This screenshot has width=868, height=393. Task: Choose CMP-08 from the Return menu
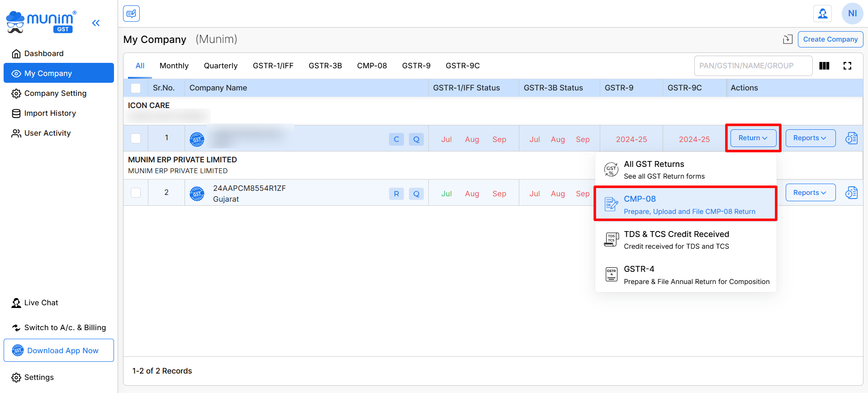click(685, 204)
